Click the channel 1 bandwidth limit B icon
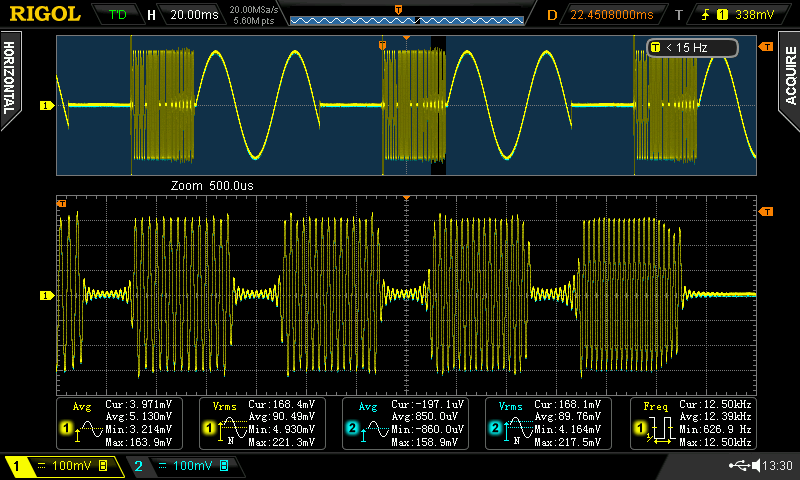 click(x=103, y=466)
